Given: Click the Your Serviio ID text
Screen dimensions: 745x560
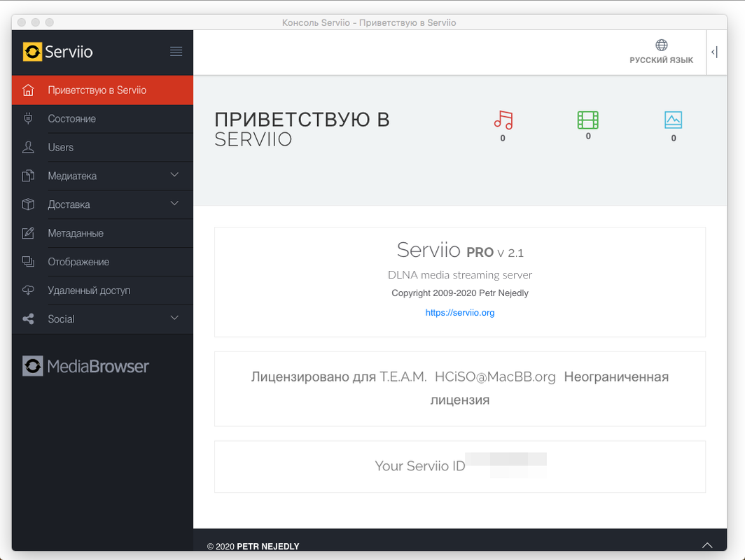Looking at the screenshot, I should 420,466.
